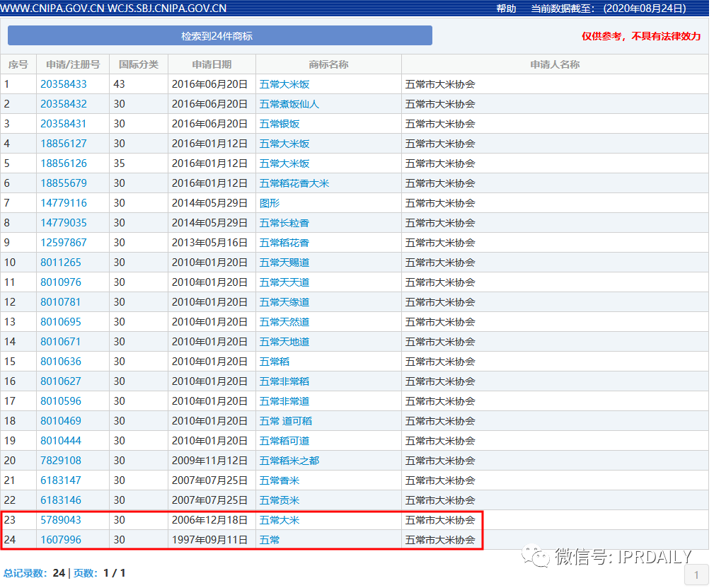Open registration number 8010627 link

61,381
